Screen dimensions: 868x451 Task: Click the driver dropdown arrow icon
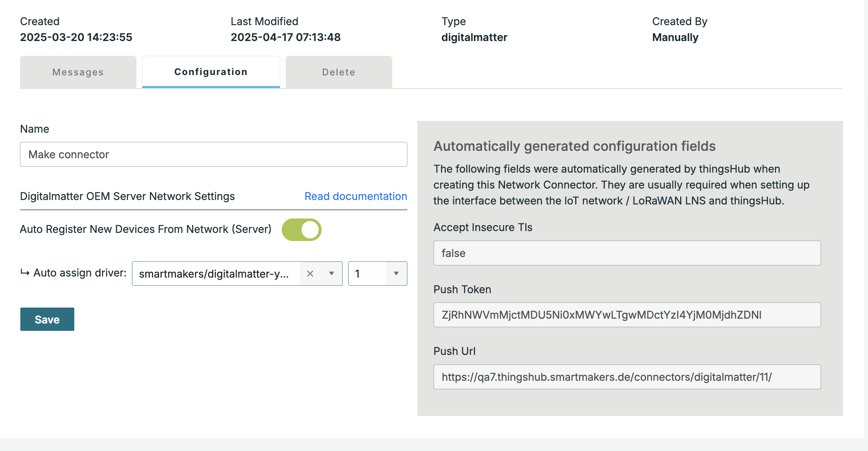click(331, 274)
